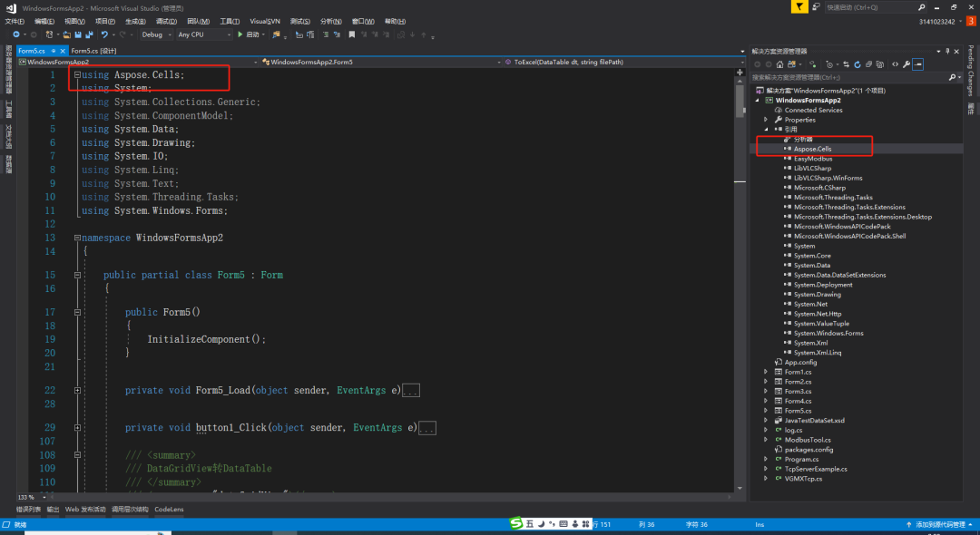Open the VisualSVN menu
This screenshot has width=980, height=535.
(265, 21)
